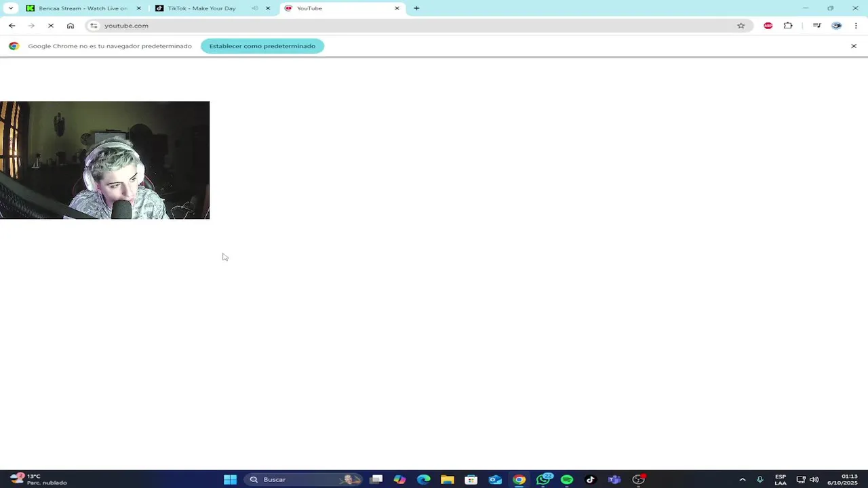Open the AdBlock Plus extension
This screenshot has height=488, width=868.
pos(768,26)
